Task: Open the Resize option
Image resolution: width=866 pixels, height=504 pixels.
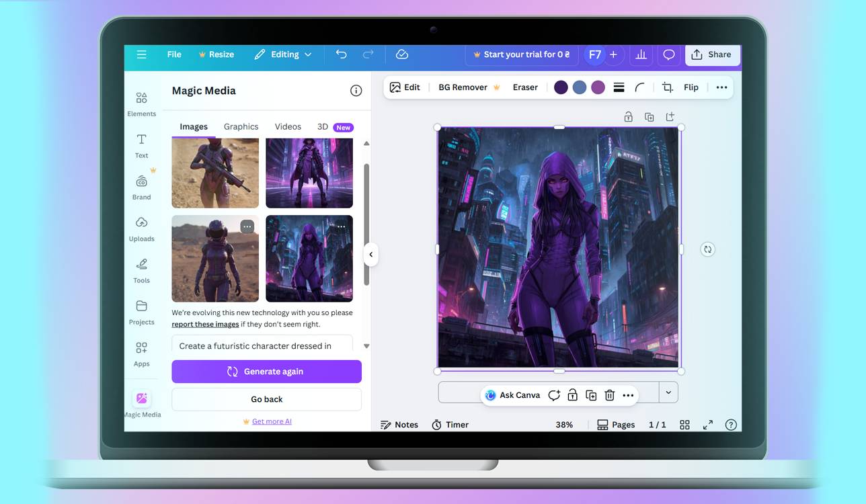Action: coord(216,54)
